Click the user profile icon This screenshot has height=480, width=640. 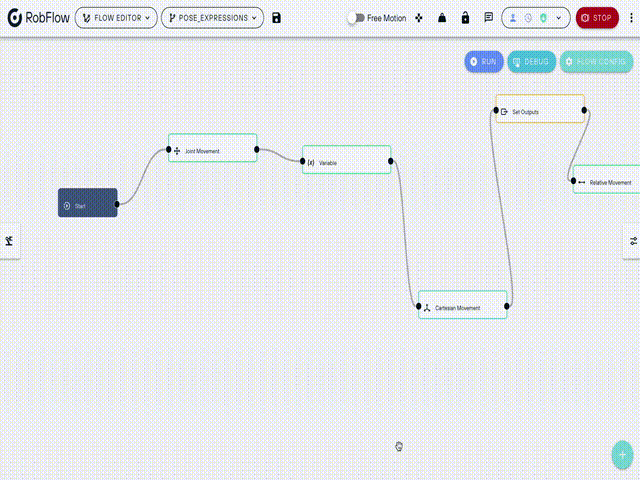tap(513, 18)
